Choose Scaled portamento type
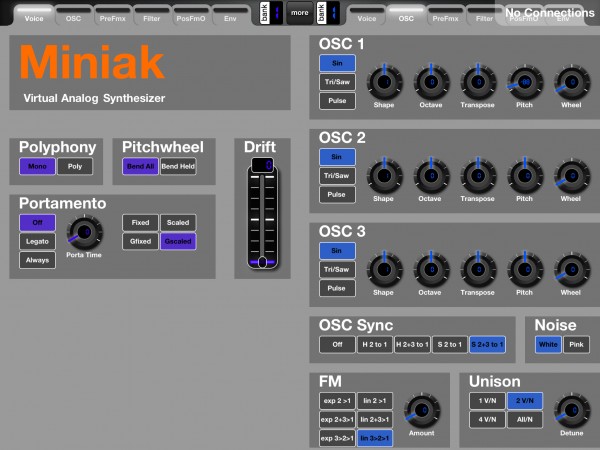Image resolution: width=600 pixels, height=450 pixels. [178, 223]
